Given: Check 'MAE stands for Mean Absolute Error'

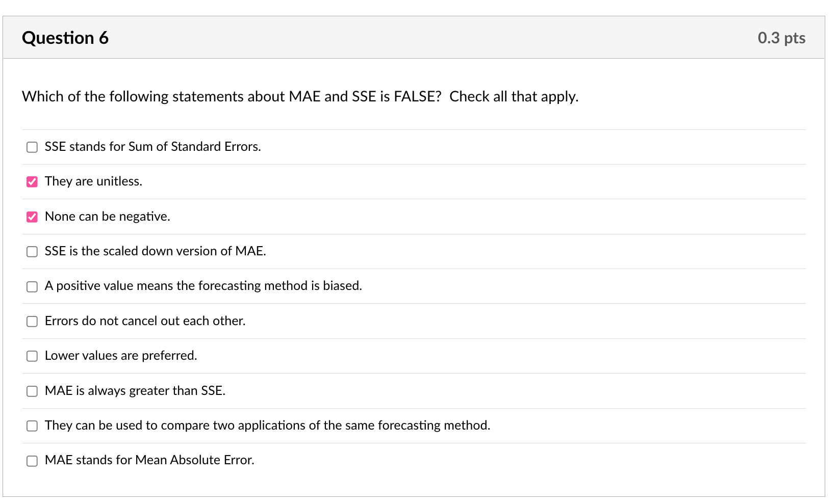Looking at the screenshot, I should (32, 460).
